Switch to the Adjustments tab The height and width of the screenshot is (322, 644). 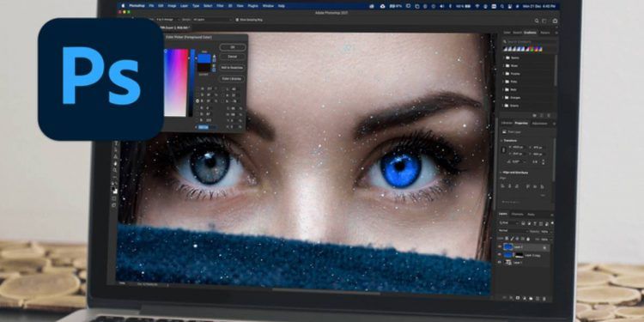[x=540, y=123]
